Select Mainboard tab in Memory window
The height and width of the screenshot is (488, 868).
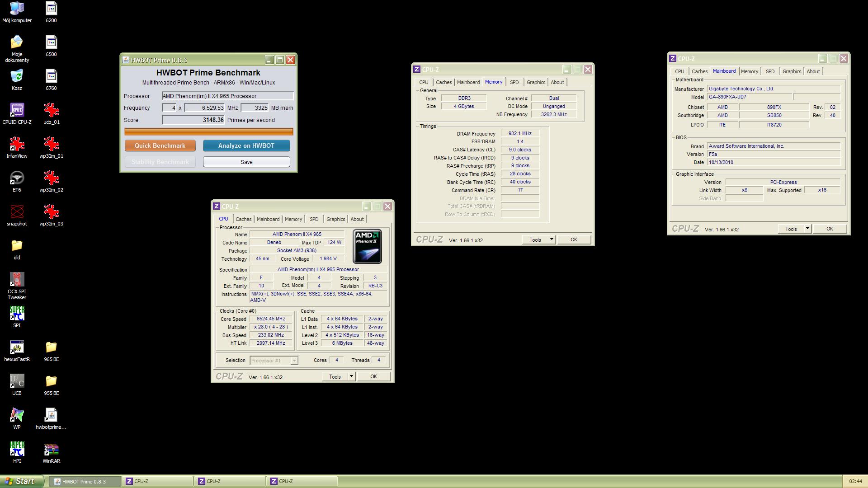tap(468, 82)
